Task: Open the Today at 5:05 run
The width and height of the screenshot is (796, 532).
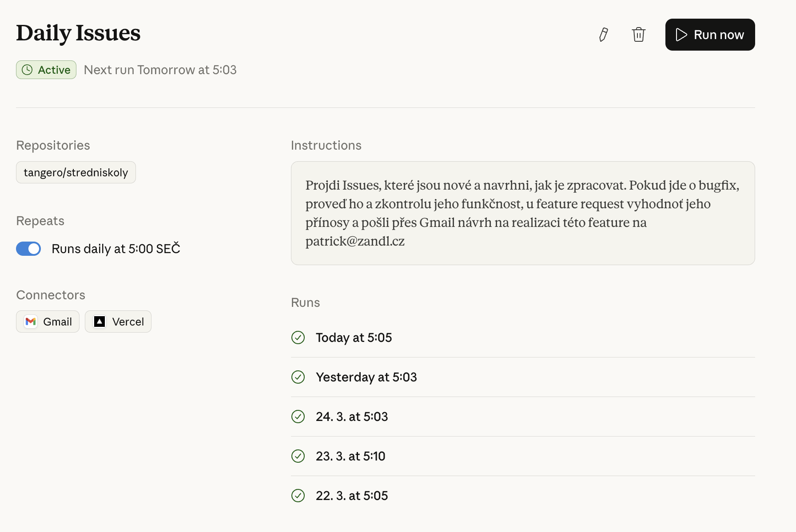Action: tap(354, 337)
